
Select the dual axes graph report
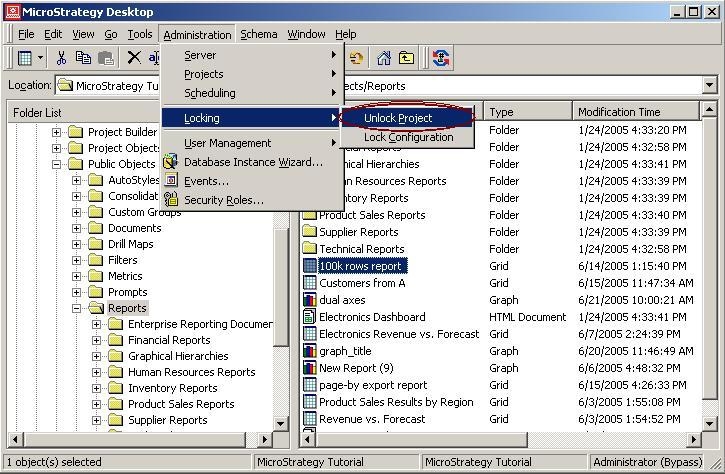(342, 300)
